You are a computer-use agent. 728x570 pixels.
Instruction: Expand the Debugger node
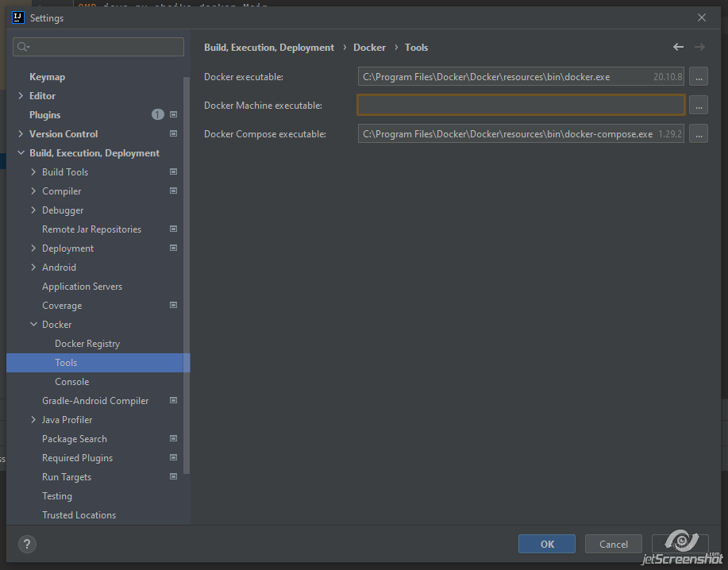coord(33,210)
